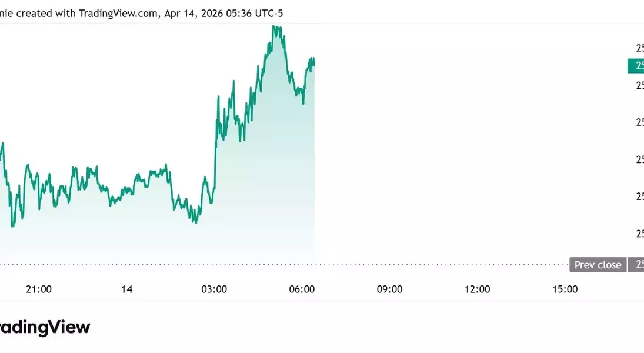Image resolution: width=644 pixels, height=353 pixels.
Task: Open the TradingView.com link in the header
Action: coord(117,13)
